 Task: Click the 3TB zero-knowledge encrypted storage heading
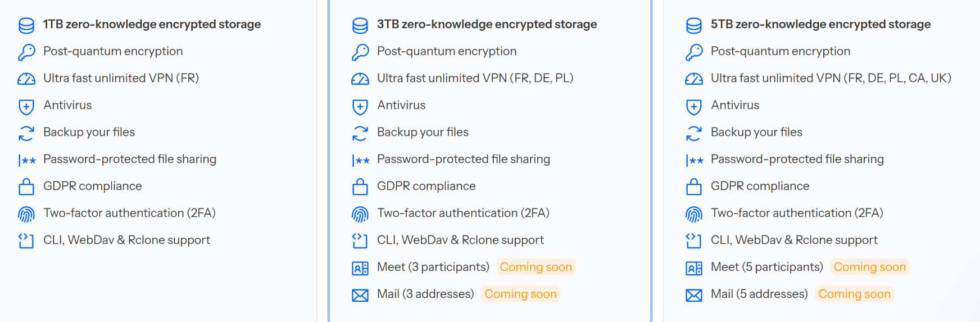[487, 24]
